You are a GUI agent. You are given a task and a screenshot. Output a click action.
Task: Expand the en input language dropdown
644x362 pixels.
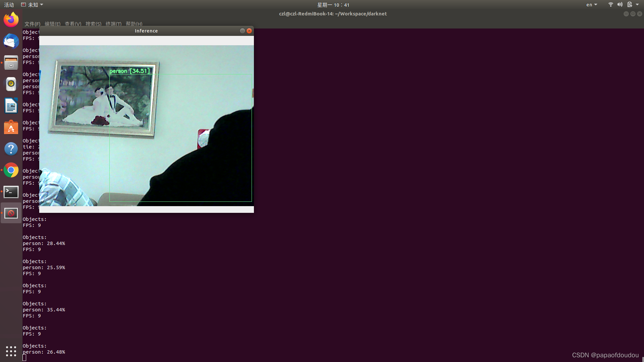(x=592, y=5)
